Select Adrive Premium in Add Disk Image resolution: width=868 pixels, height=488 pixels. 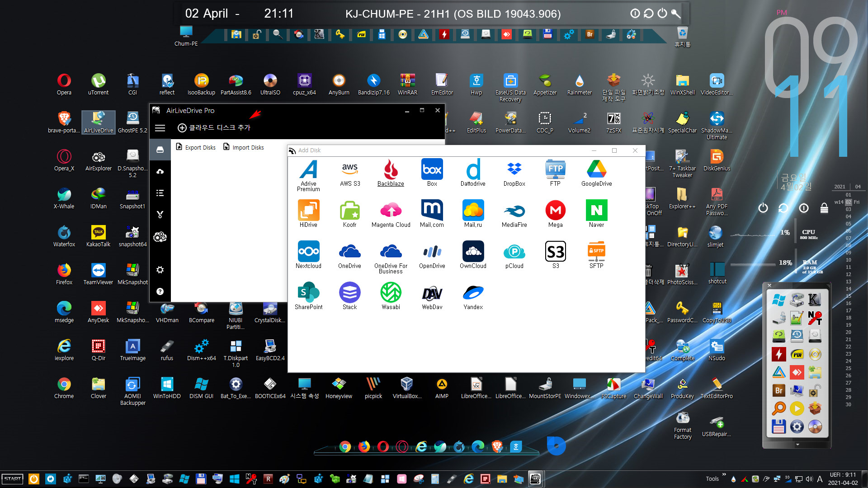[309, 175]
